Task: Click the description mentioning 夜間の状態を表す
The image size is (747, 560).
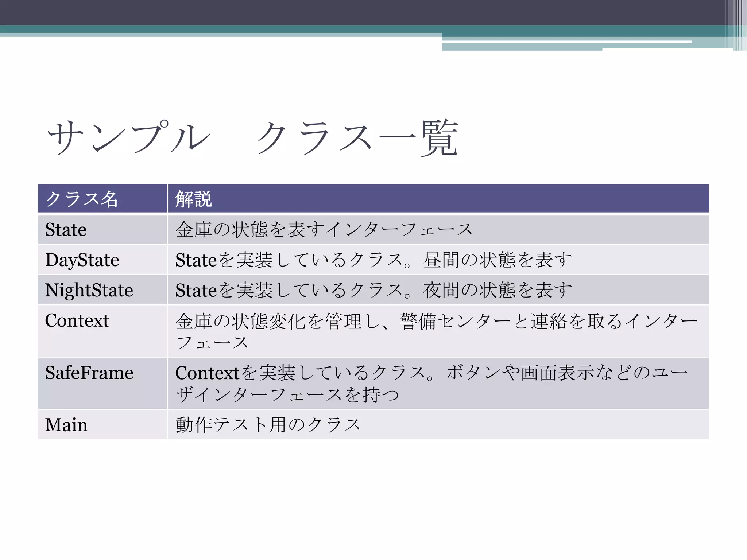Action: (438, 290)
